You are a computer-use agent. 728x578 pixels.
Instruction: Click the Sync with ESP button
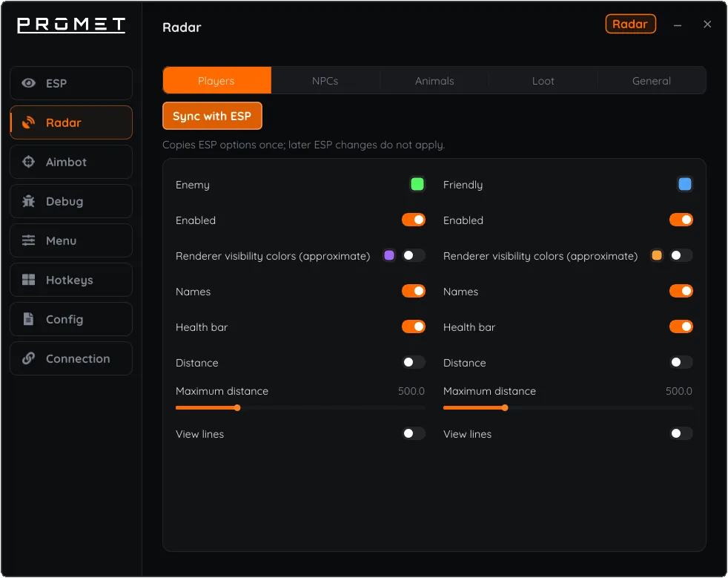[x=212, y=116]
